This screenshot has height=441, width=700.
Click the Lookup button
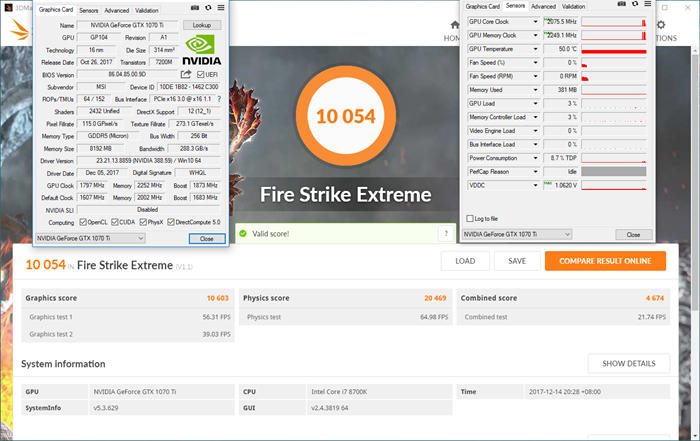pos(202,25)
